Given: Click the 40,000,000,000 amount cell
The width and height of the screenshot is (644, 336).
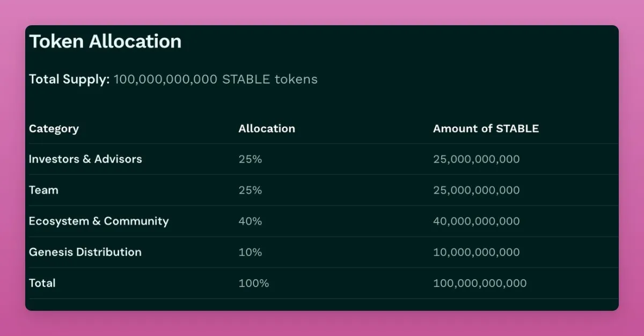Looking at the screenshot, I should click(x=476, y=221).
